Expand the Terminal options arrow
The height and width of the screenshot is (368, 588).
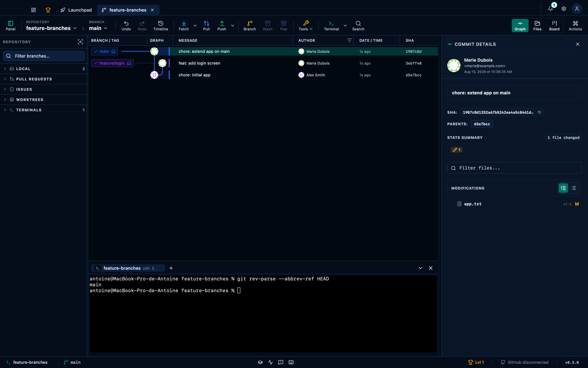pyautogui.click(x=345, y=26)
